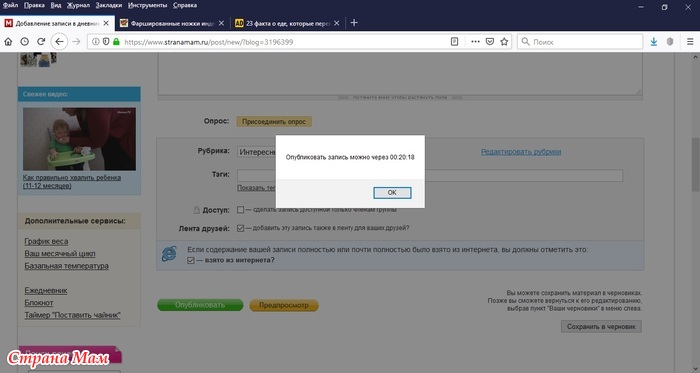Open 'График веса' link
Screen dimensions: 700x373
click(x=46, y=241)
